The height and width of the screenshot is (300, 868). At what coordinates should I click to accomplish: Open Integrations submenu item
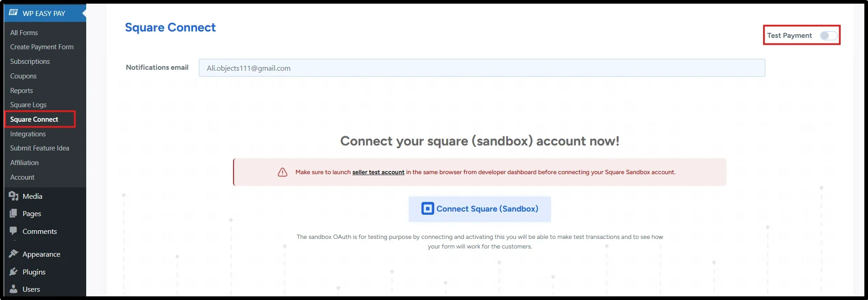pyautogui.click(x=28, y=134)
